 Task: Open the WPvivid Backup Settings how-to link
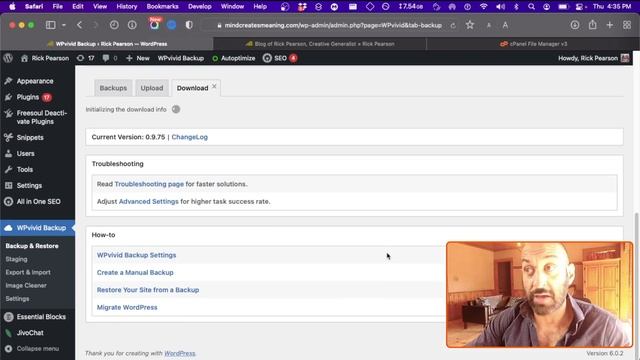point(136,255)
